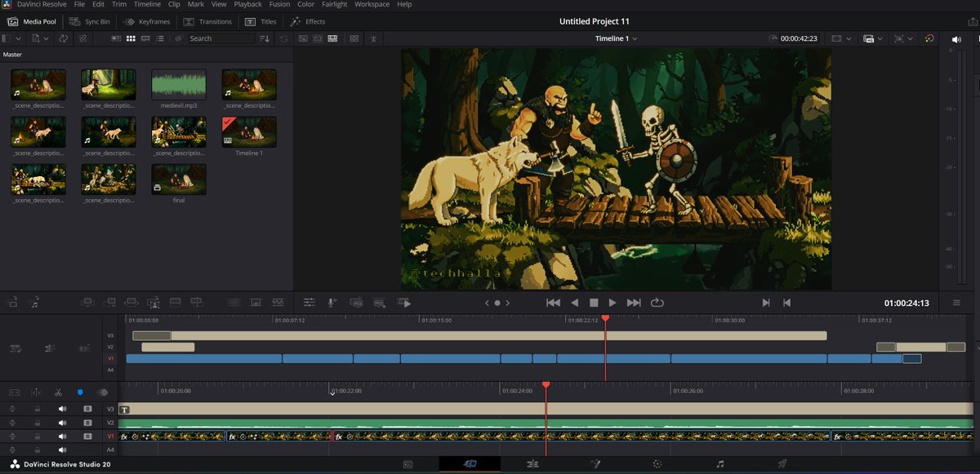Click the Smart Insert edit icon
The height and width of the screenshot is (474, 980).
click(x=87, y=302)
